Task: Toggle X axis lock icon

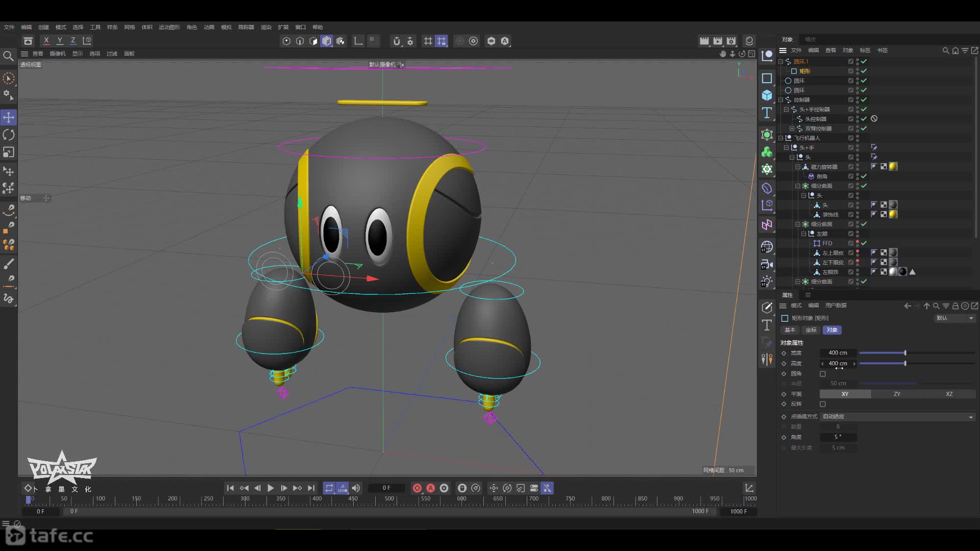Action: click(46, 40)
